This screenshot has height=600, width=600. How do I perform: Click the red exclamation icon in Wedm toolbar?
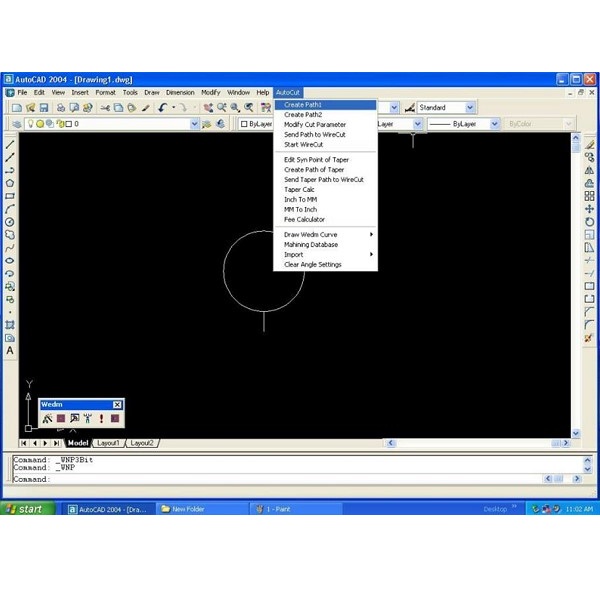pos(101,419)
